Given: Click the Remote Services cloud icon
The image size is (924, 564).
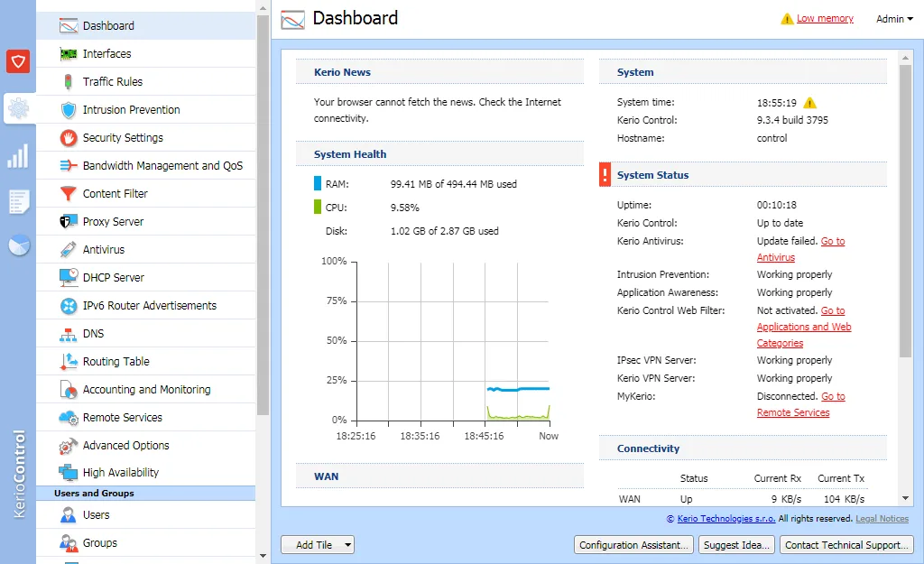Looking at the screenshot, I should click(69, 418).
